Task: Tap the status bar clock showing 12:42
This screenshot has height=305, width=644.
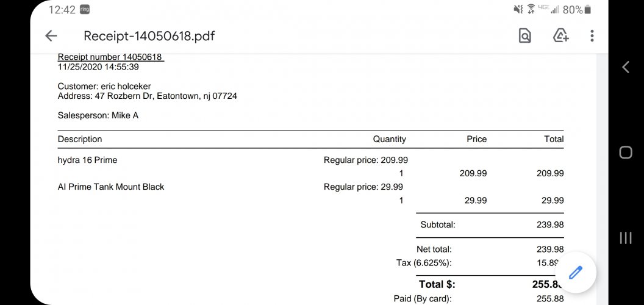Action: [62, 9]
